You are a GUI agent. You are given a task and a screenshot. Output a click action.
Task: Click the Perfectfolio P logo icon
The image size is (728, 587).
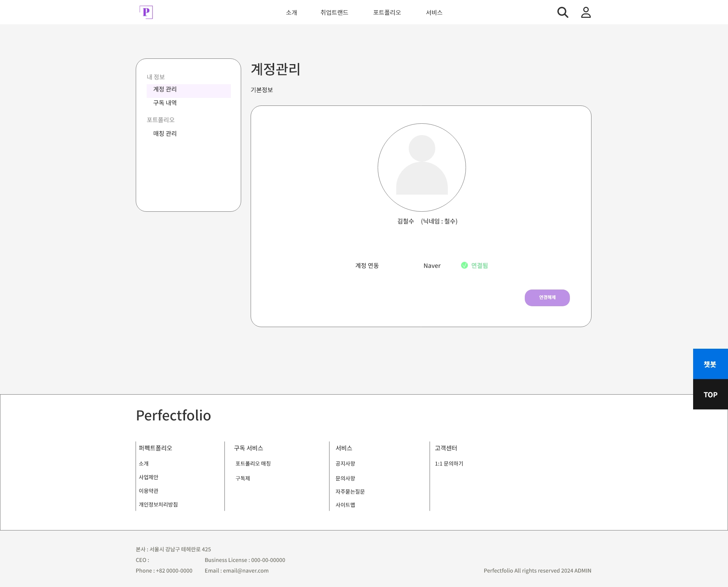[146, 12]
